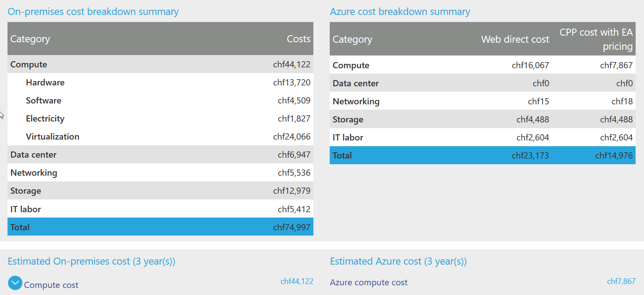Image resolution: width=644 pixels, height=295 pixels.
Task: Select the Data center label in Azure table
Action: pyautogui.click(x=356, y=83)
